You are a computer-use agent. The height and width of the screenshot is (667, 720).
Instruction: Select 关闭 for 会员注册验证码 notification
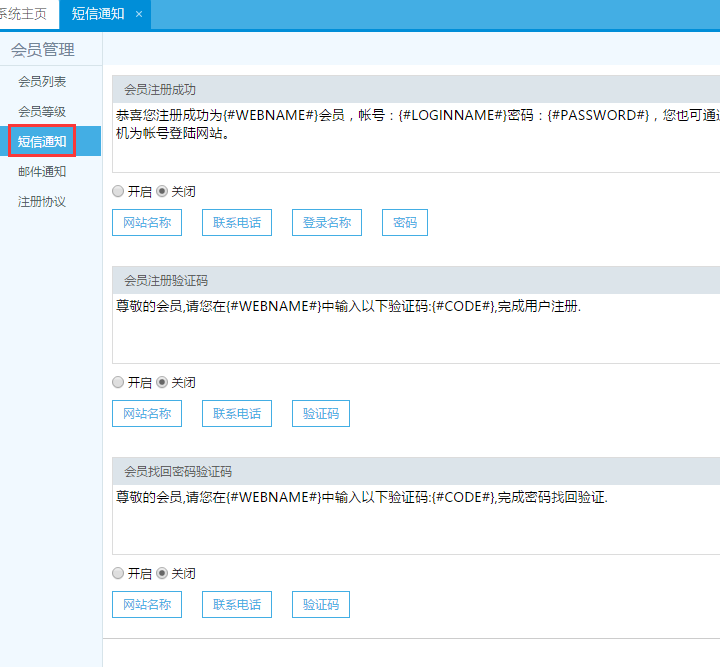[162, 382]
